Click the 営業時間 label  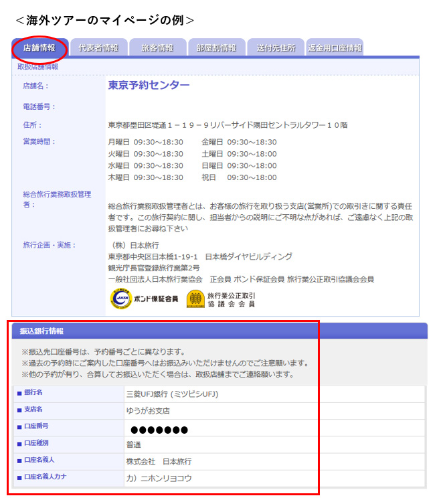[39, 141]
